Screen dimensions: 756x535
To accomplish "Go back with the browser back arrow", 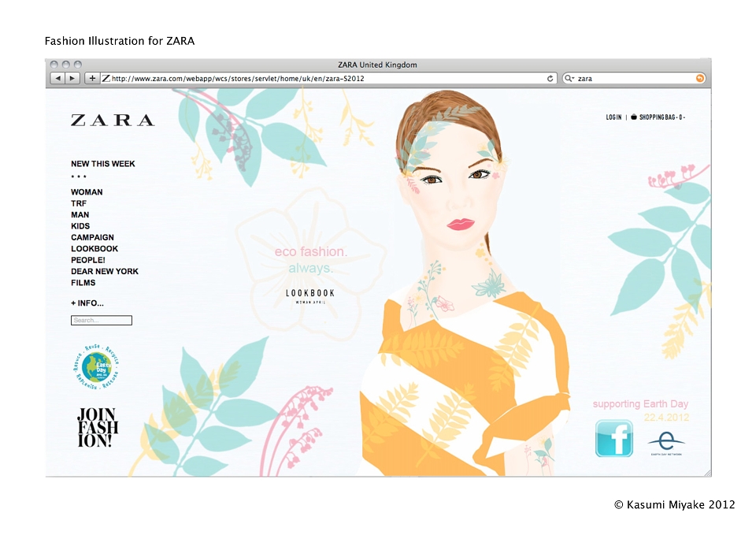I will (x=57, y=78).
